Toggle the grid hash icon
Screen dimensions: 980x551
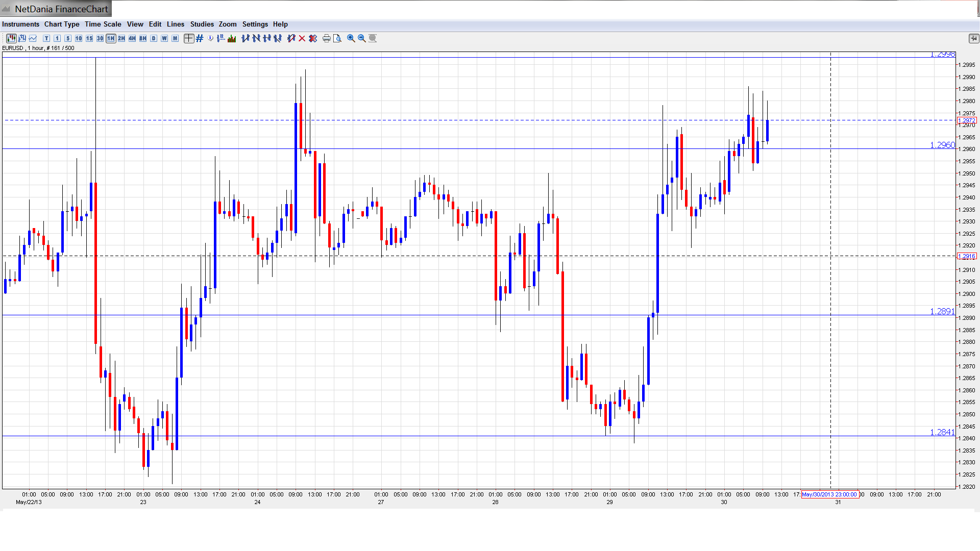pyautogui.click(x=200, y=38)
